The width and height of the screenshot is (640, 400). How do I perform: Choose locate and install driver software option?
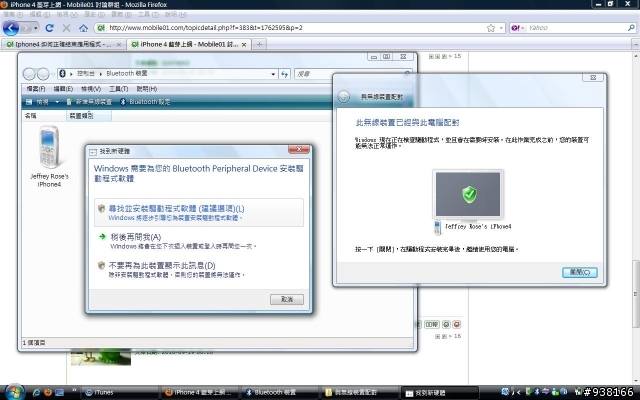[199, 212]
